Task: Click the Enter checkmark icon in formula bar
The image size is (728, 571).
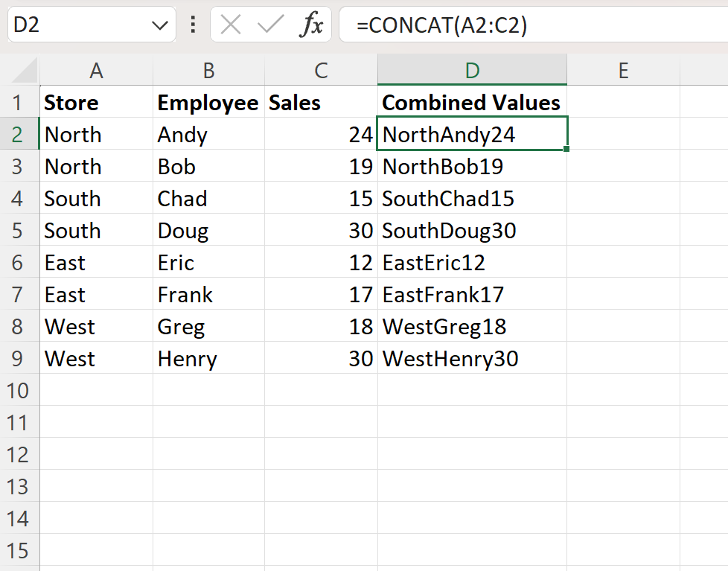Action: click(x=267, y=24)
